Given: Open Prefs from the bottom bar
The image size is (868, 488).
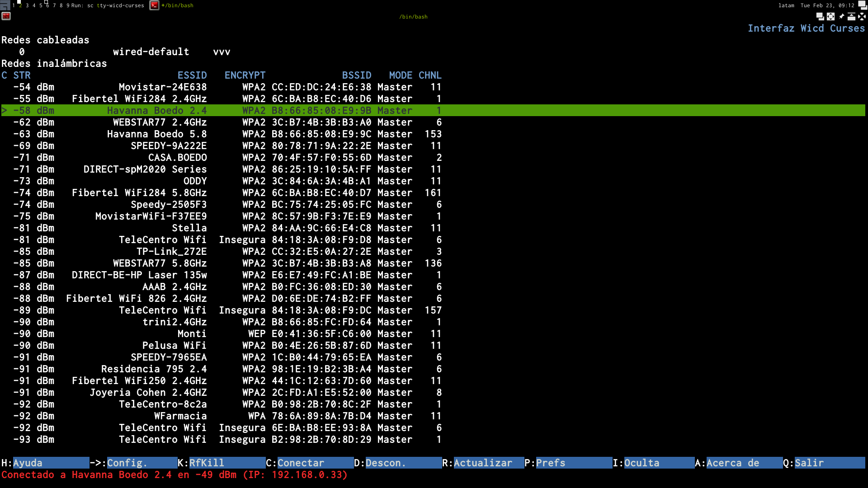Looking at the screenshot, I should 574,463.
